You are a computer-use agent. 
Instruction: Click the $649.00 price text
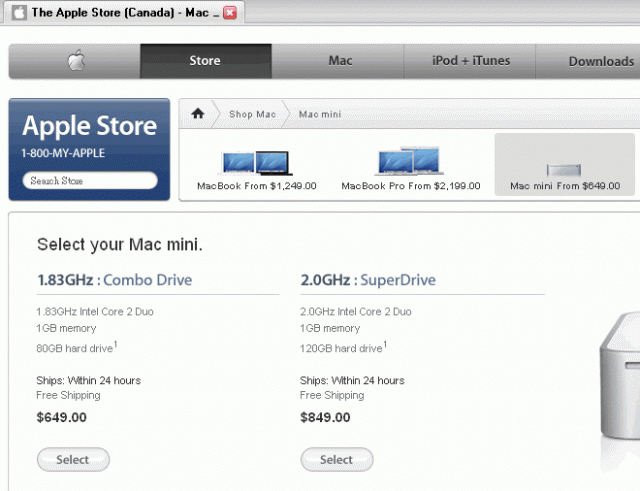(x=62, y=417)
